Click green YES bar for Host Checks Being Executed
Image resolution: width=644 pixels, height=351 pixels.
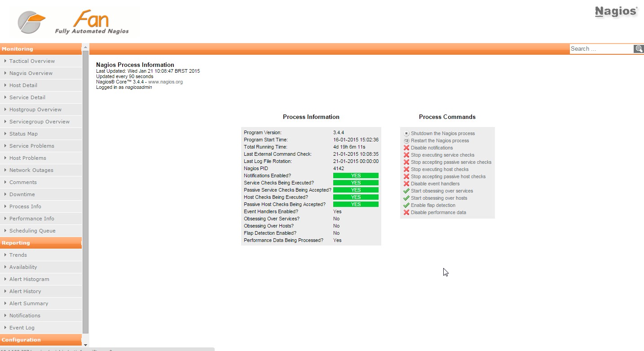click(x=356, y=197)
